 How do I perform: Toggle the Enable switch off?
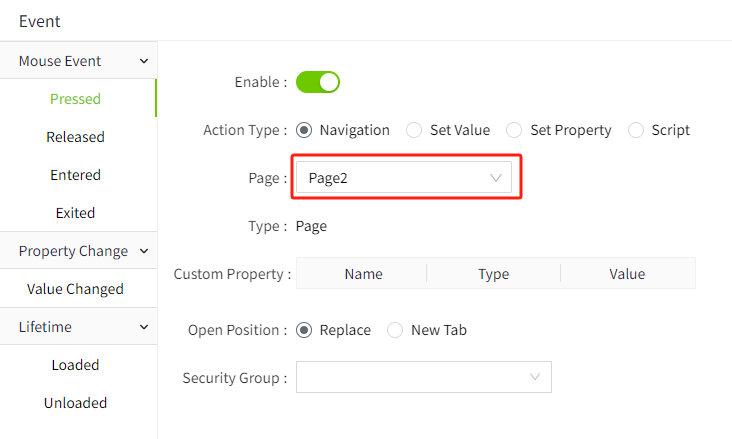[318, 82]
